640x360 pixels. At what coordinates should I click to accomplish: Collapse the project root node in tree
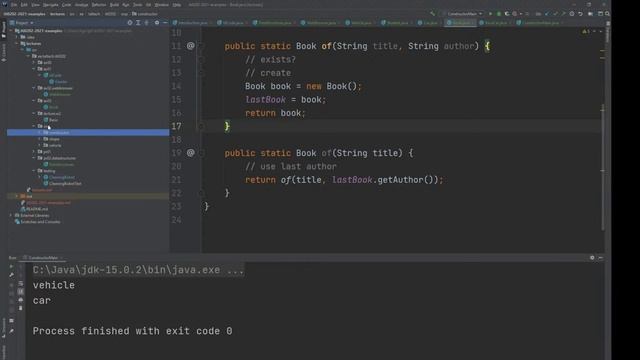(11, 31)
